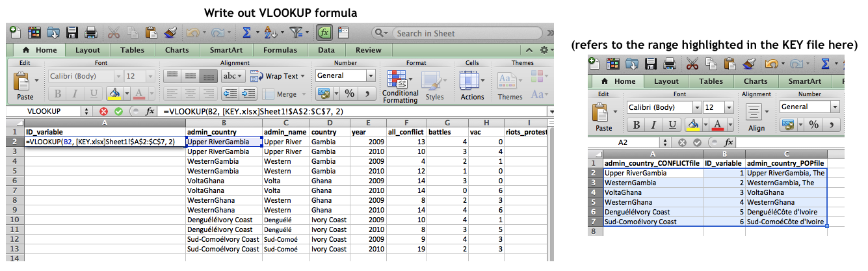Open the Data tab in the main window

(326, 50)
